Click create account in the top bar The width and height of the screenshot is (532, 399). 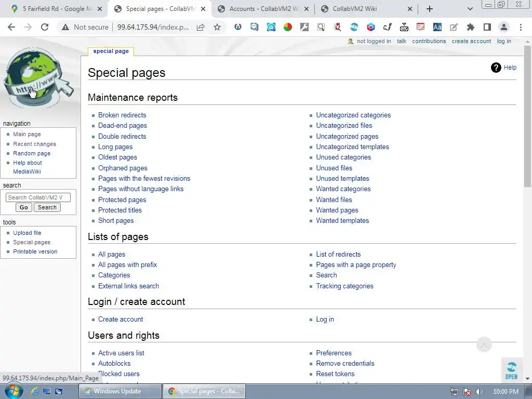click(471, 41)
